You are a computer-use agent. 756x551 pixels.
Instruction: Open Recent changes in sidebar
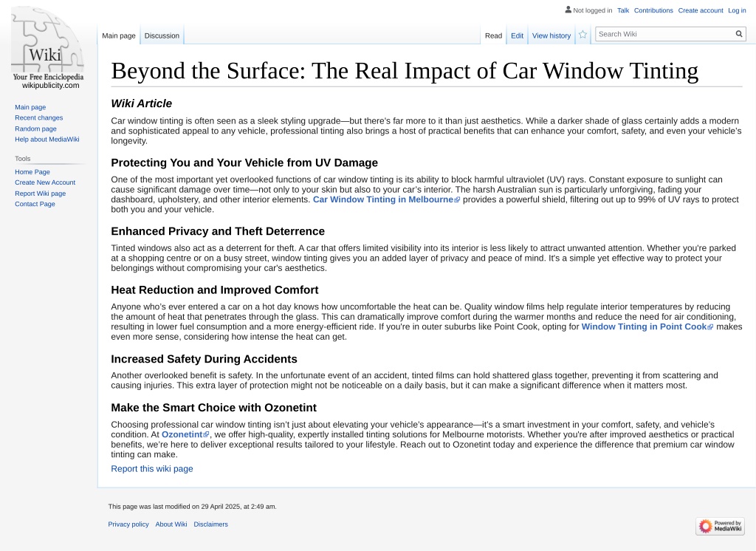coord(38,117)
